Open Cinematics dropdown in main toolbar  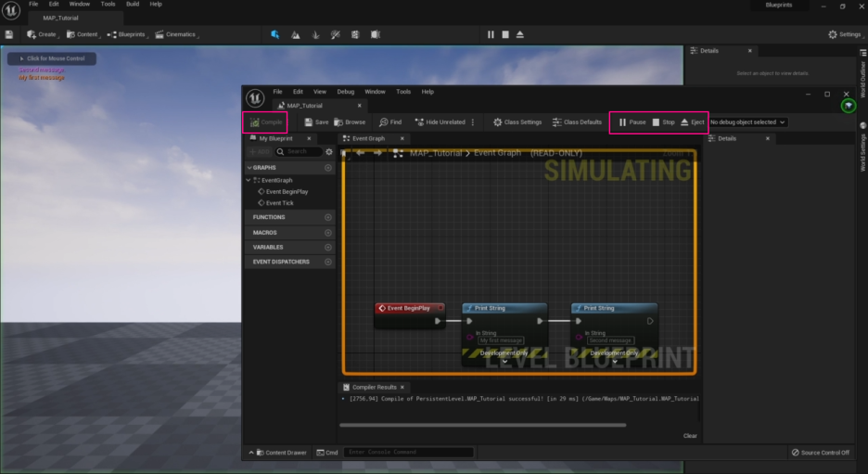[x=176, y=34]
